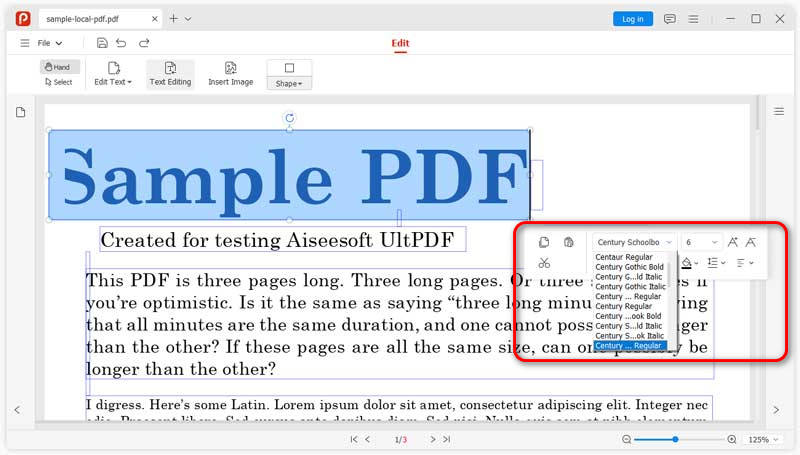The width and height of the screenshot is (800, 455).
Task: Open the font size dropdown
Action: coord(702,242)
